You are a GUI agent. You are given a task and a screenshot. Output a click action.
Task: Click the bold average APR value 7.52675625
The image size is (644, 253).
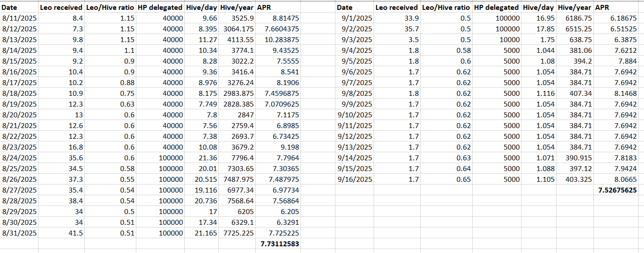617,190
